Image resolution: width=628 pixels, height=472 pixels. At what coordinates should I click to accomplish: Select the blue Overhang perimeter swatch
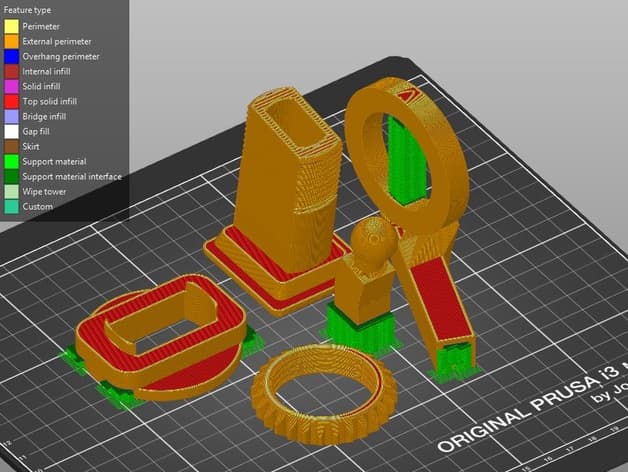11,56
